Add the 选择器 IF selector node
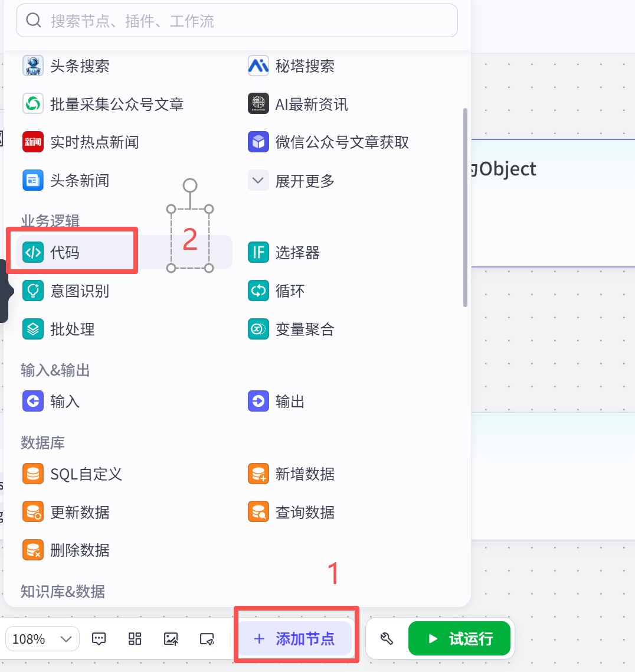The image size is (635, 672). click(x=297, y=253)
